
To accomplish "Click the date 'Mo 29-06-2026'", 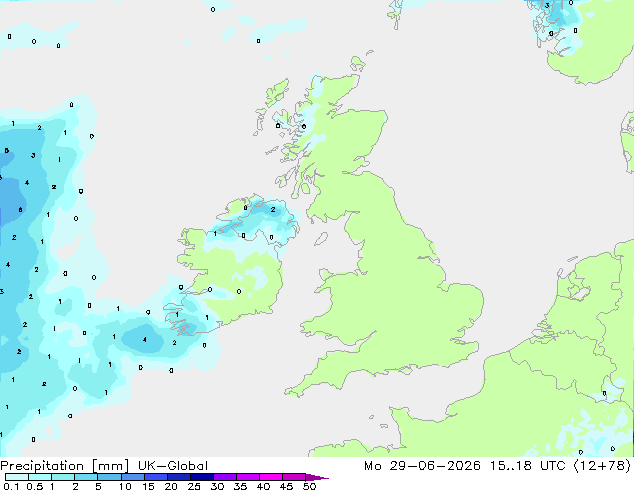I will point(422,466).
